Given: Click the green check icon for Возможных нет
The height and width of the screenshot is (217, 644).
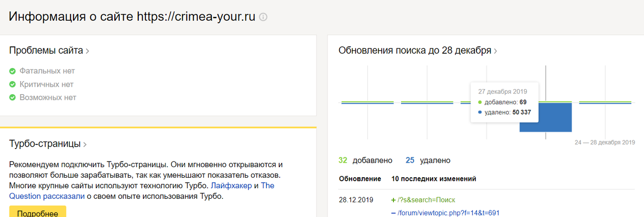Looking at the screenshot, I should [x=13, y=98].
